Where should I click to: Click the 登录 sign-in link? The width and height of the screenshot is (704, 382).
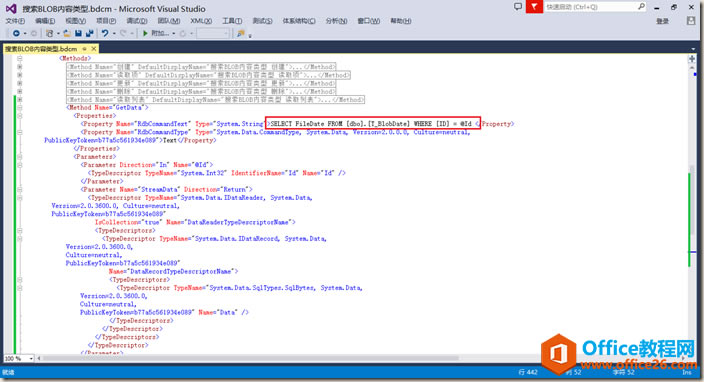[662, 21]
